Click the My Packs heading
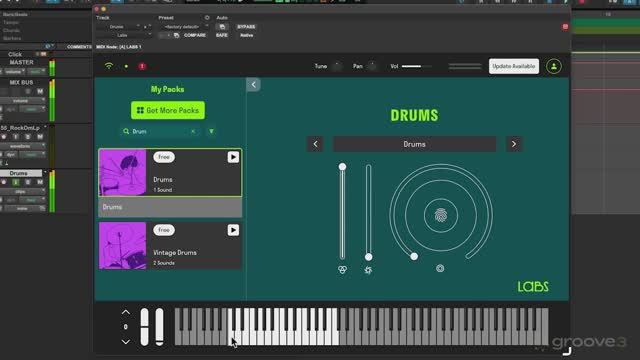Viewport: 640px width, 360px height. pos(167,89)
